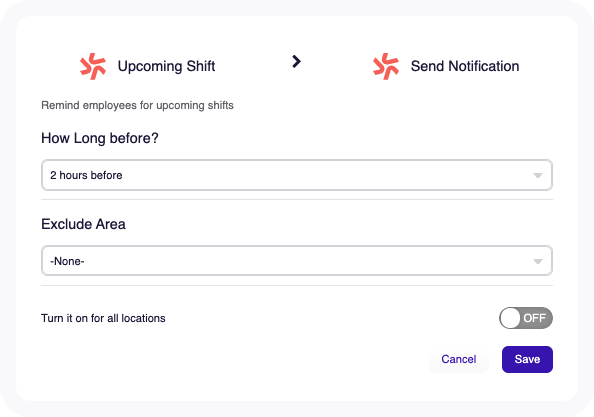
Task: Click the dropdown arrow in Exclude Area field
Action: 538,261
